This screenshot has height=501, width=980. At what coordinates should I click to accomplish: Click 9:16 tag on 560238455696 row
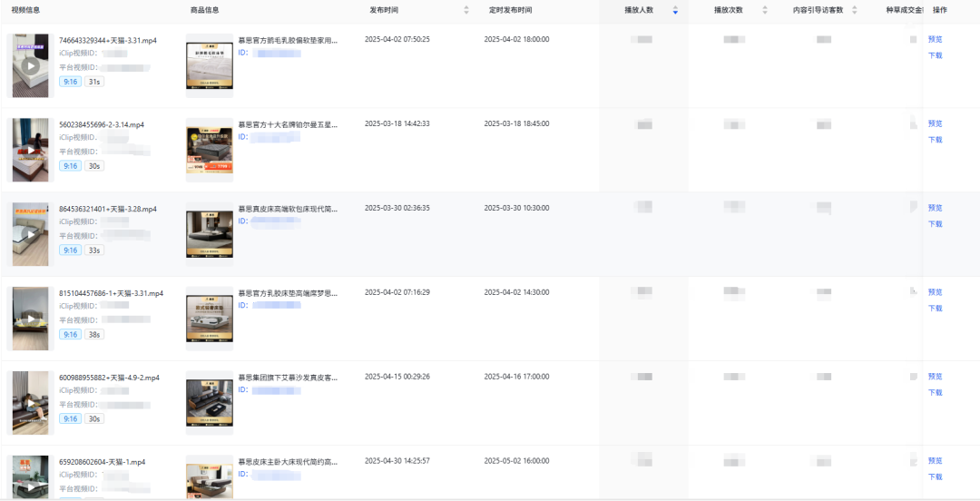(x=71, y=166)
